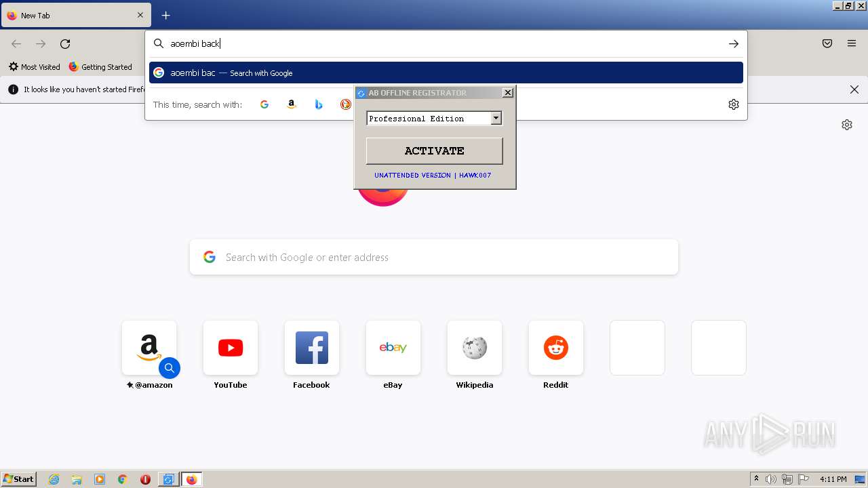
Task: Open the @amazon top site tile
Action: [x=149, y=348]
